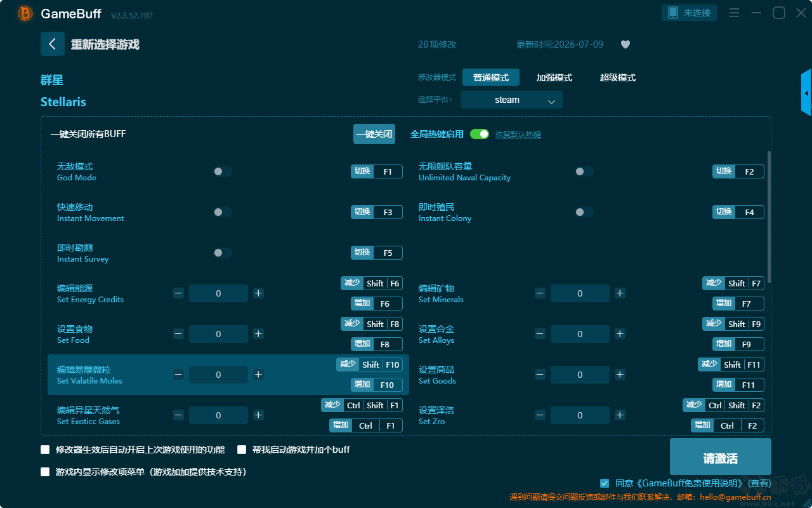Click the 请激活 activate button

pos(721,458)
